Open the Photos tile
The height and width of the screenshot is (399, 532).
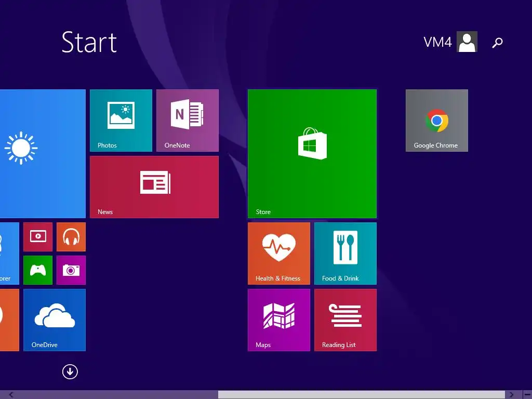tap(121, 121)
